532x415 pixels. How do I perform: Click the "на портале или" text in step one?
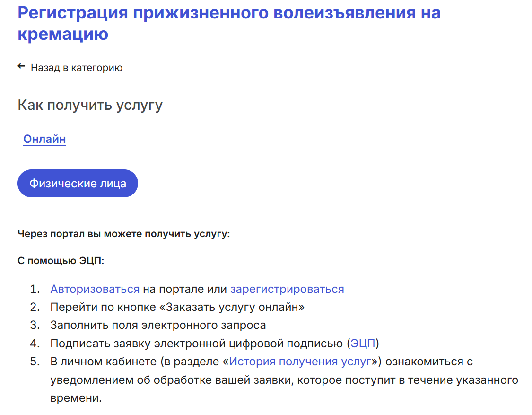pos(185,289)
